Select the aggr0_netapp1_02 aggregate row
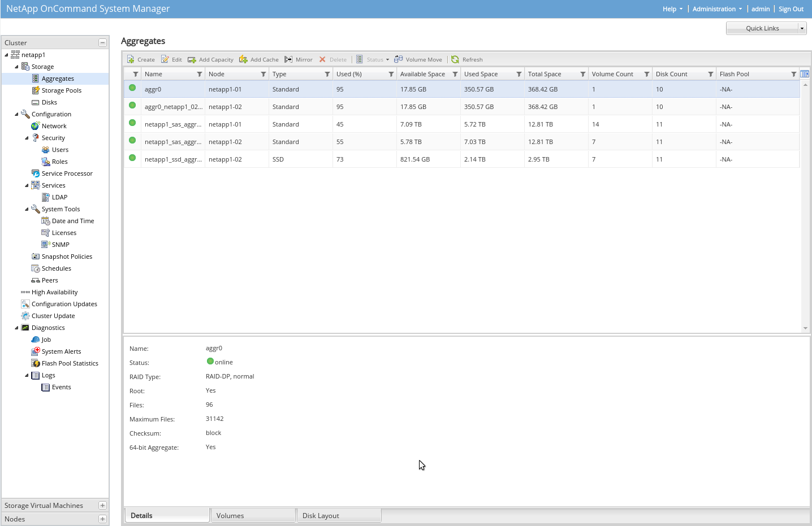 coord(461,107)
